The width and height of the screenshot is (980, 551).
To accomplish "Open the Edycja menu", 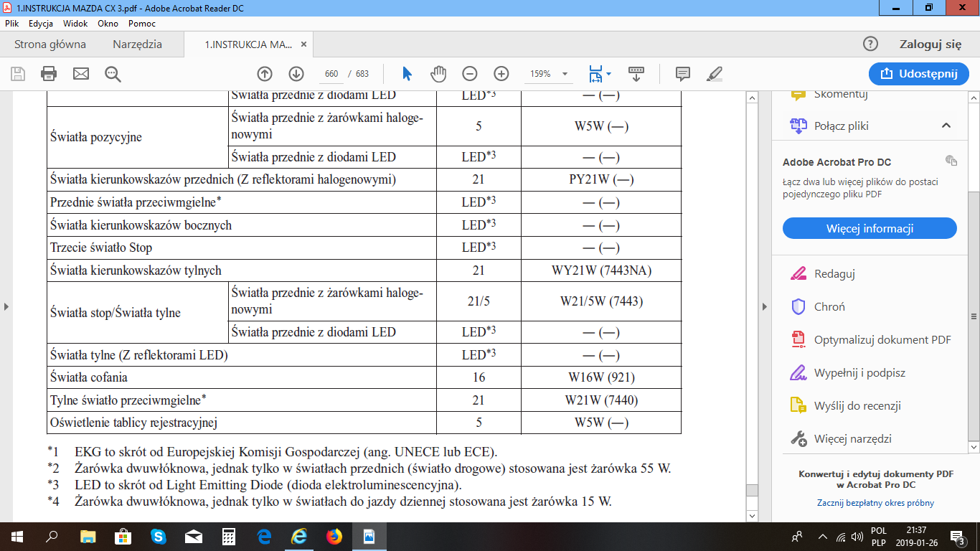I will click(41, 24).
